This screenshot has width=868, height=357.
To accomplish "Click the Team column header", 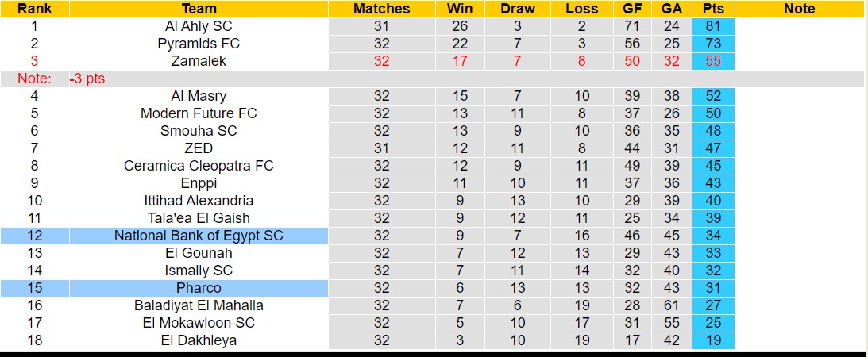I will coord(199,9).
